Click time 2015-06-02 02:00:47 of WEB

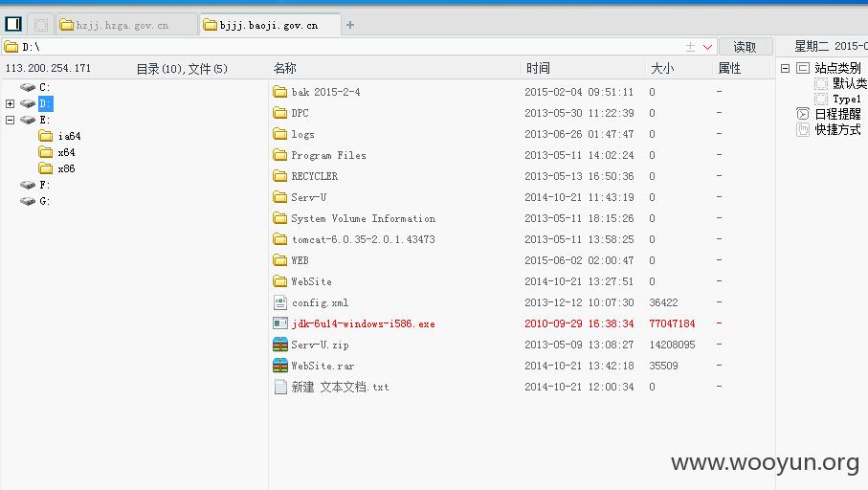579,260
